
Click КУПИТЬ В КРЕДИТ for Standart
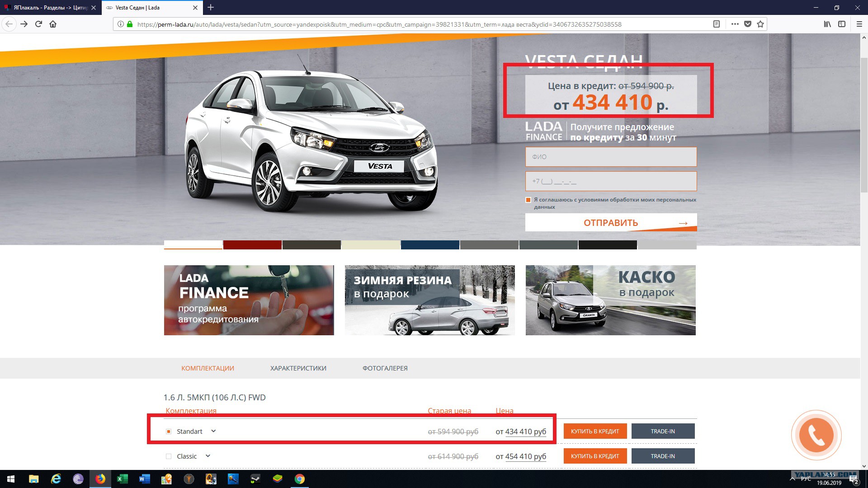[x=595, y=431]
